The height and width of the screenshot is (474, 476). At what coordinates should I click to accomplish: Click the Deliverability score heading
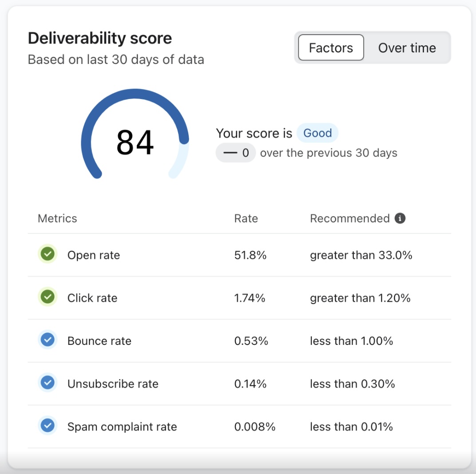[x=100, y=38]
